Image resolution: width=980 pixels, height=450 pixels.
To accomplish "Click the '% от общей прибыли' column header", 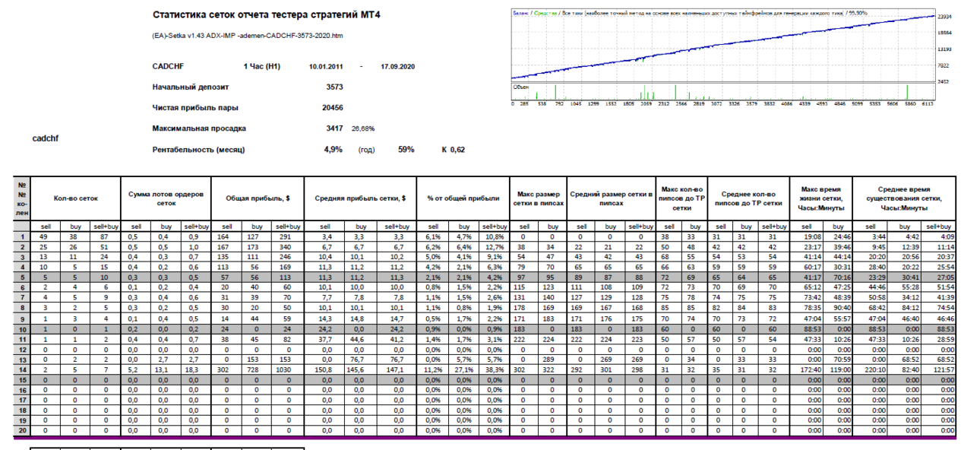I will point(463,198).
